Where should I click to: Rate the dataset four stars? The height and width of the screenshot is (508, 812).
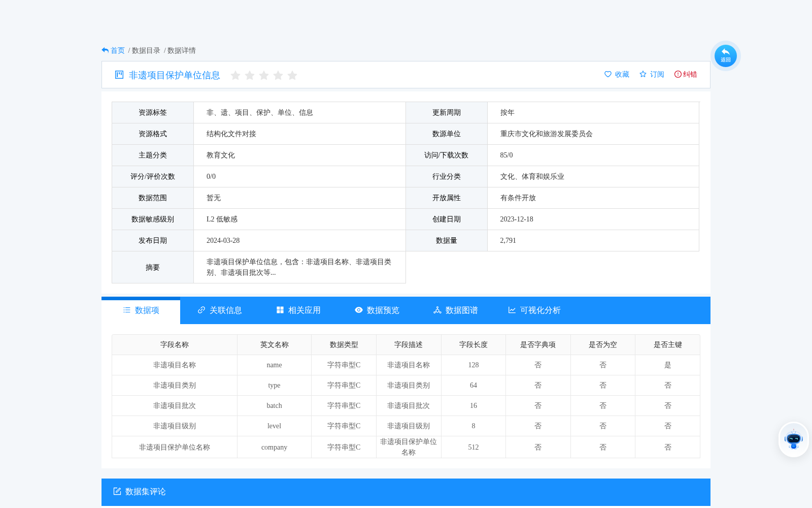point(278,75)
